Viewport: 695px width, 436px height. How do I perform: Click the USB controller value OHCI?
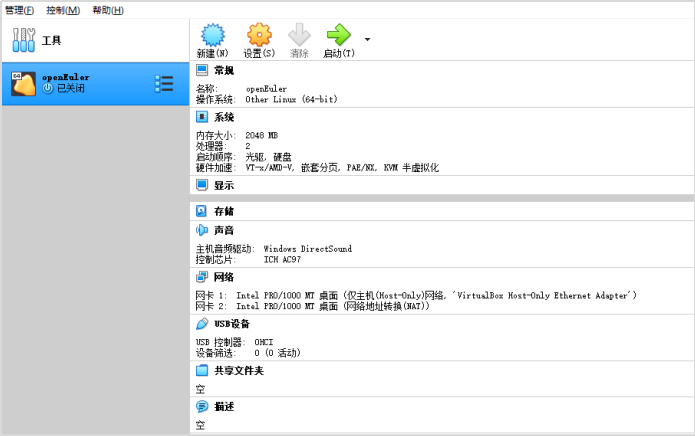(x=264, y=342)
